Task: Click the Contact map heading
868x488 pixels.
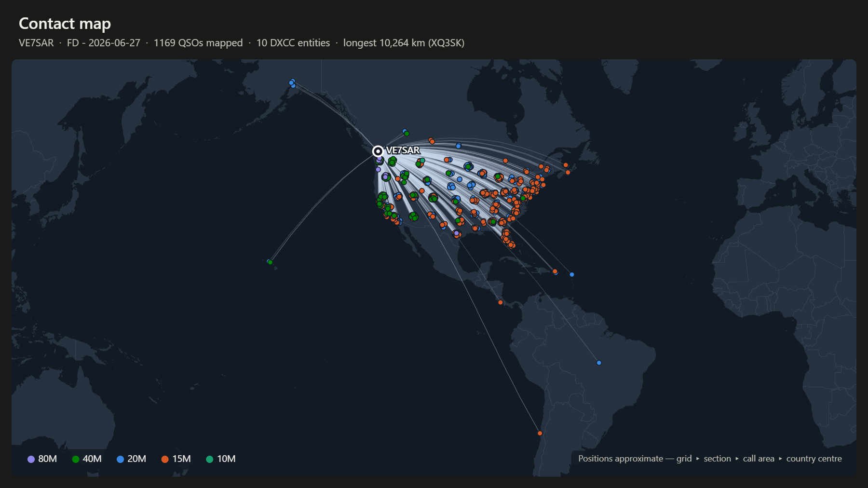Action: (x=65, y=24)
